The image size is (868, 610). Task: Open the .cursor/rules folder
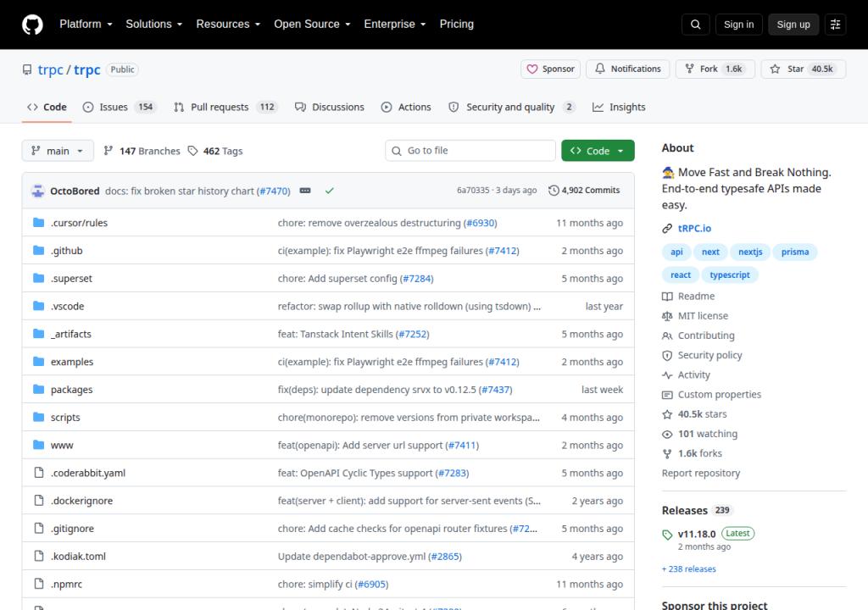(x=79, y=223)
